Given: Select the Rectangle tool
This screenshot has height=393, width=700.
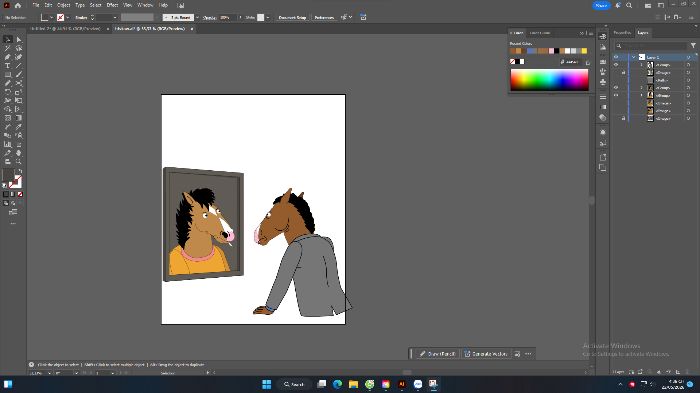Looking at the screenshot, I should coord(8,74).
